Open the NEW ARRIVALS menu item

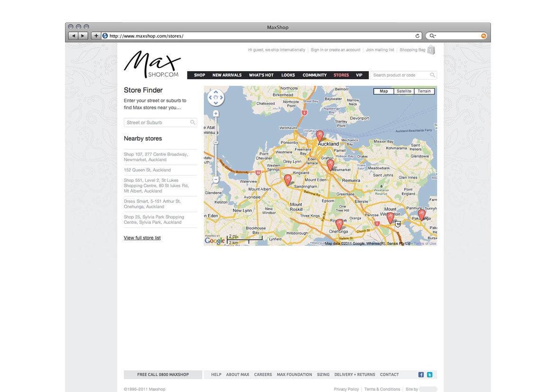[227, 75]
